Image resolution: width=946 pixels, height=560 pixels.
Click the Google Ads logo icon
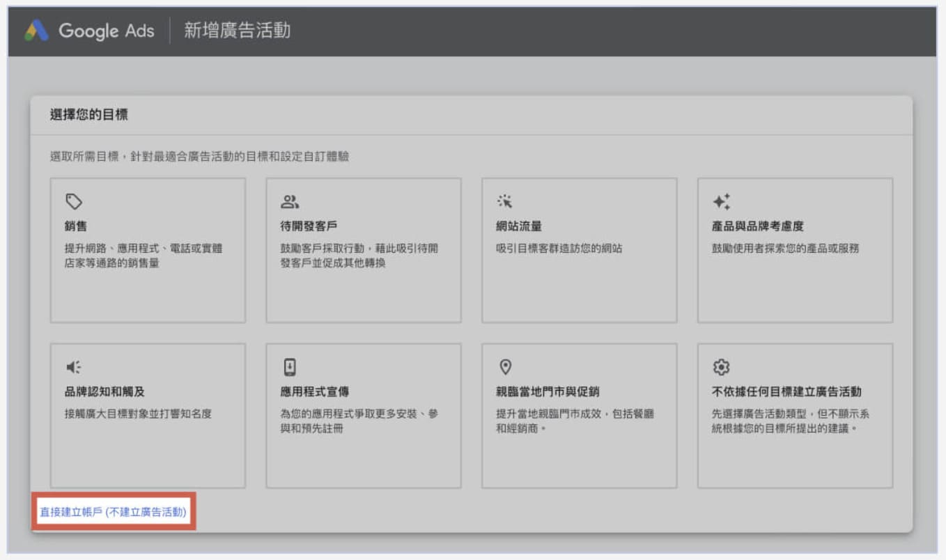click(x=36, y=31)
